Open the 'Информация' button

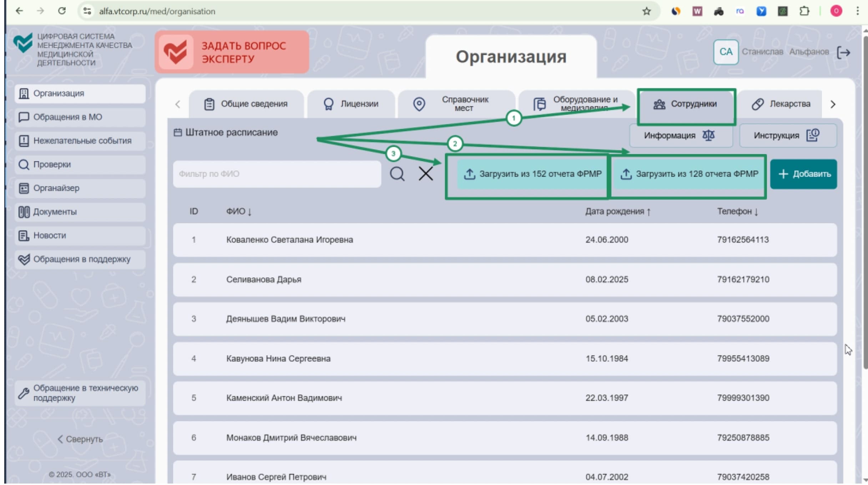pos(680,136)
